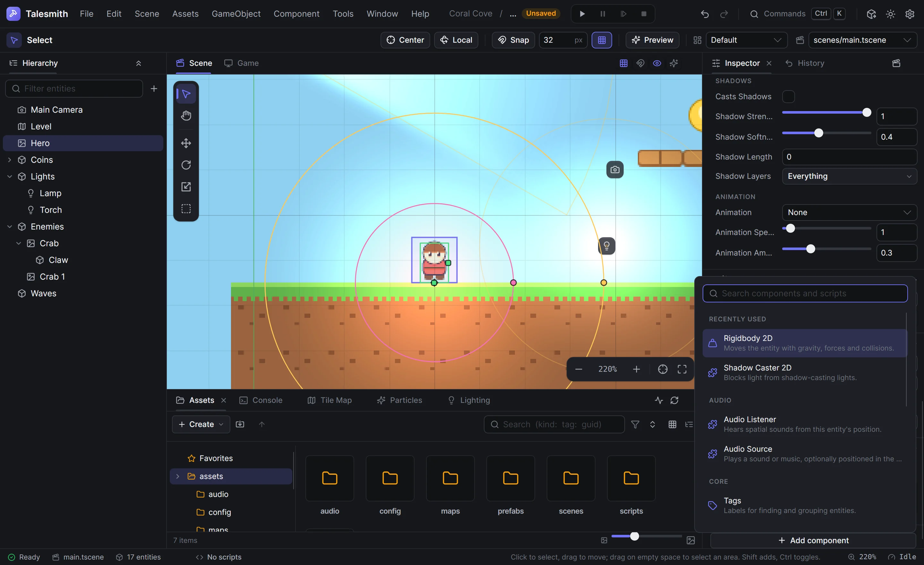Toggle the theme sun icon
This screenshot has width=924, height=565.
tap(890, 14)
